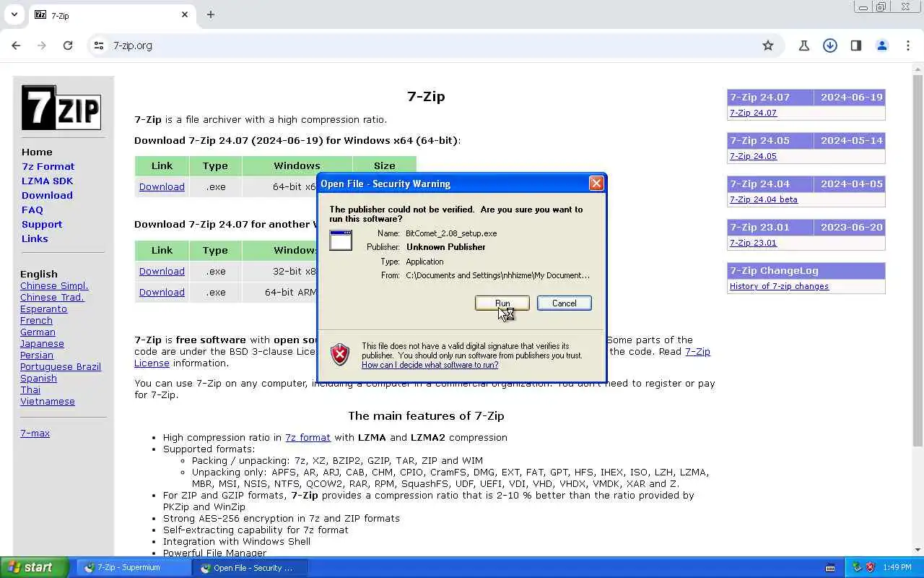Click Cancel in the security warning
The image size is (924, 578).
coord(565,303)
